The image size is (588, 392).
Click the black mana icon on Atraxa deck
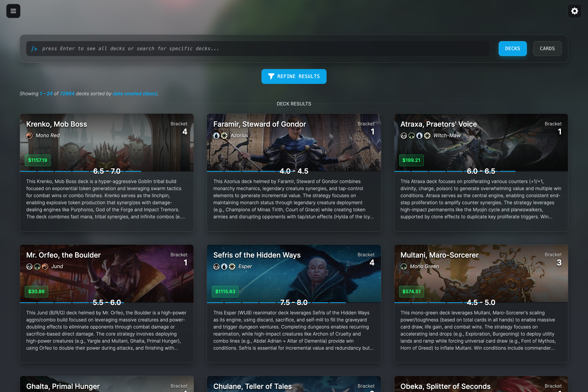point(404,135)
